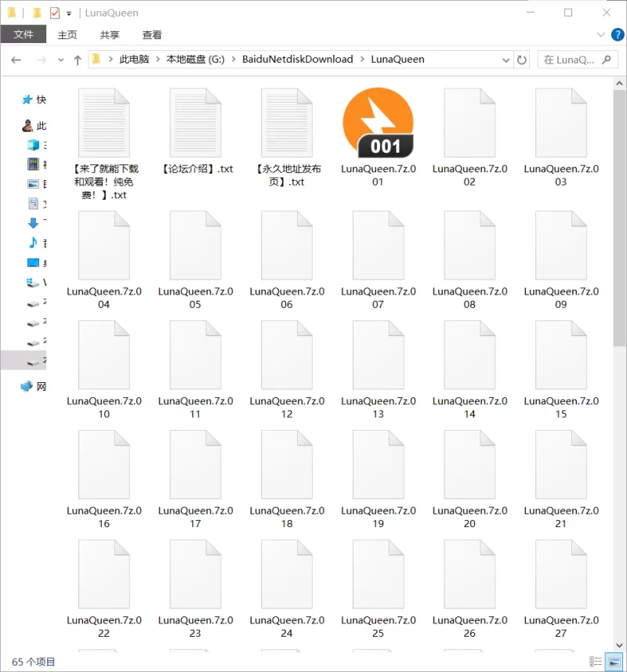Click the Properties checkmark icon in title bar
627x672 pixels.
coord(55,13)
